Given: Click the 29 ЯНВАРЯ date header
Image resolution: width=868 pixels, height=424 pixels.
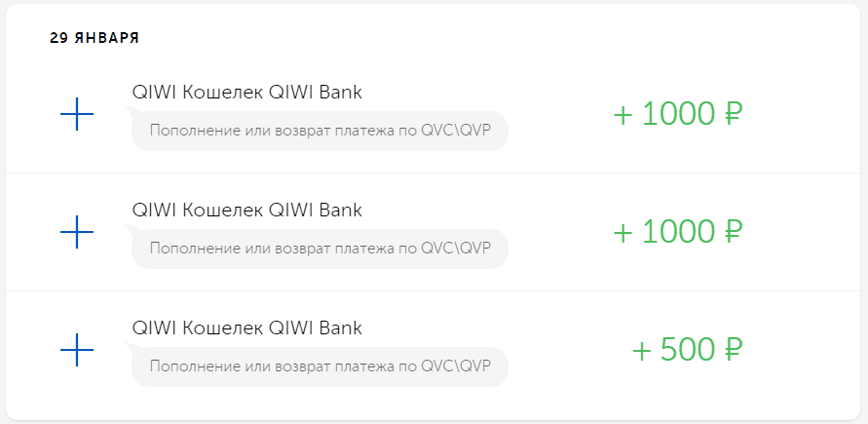Looking at the screenshot, I should click(94, 38).
